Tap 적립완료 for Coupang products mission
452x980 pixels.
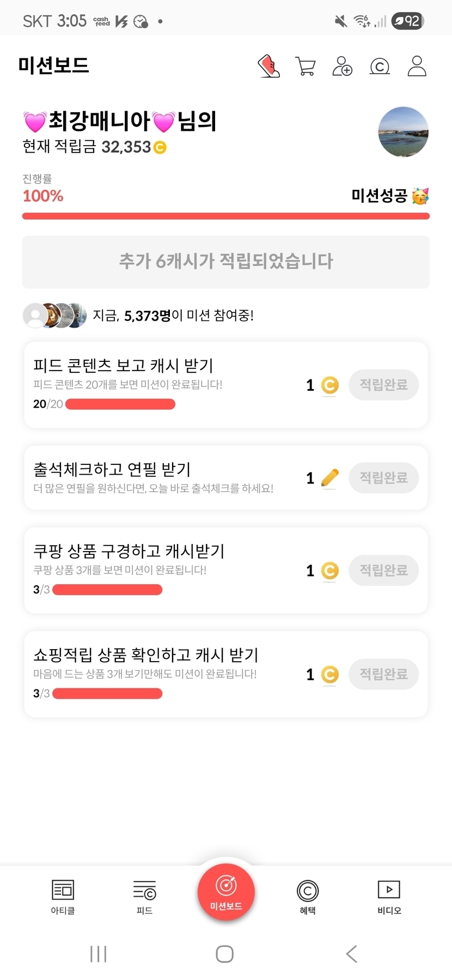(x=383, y=571)
